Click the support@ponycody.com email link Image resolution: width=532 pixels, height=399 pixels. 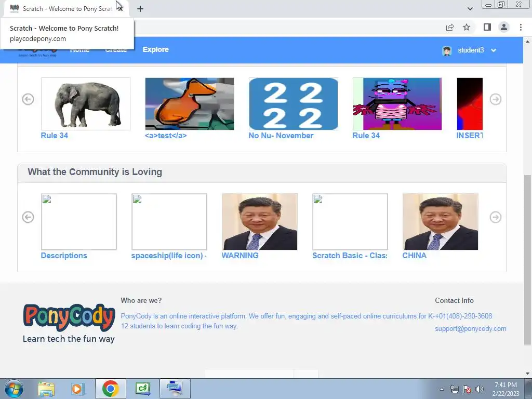click(471, 328)
